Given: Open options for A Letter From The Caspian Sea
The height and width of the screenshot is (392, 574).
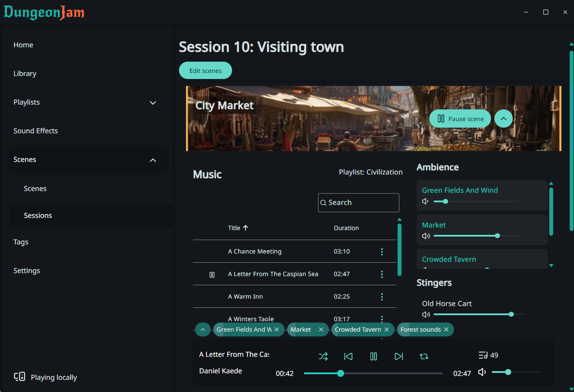Looking at the screenshot, I should (x=382, y=274).
